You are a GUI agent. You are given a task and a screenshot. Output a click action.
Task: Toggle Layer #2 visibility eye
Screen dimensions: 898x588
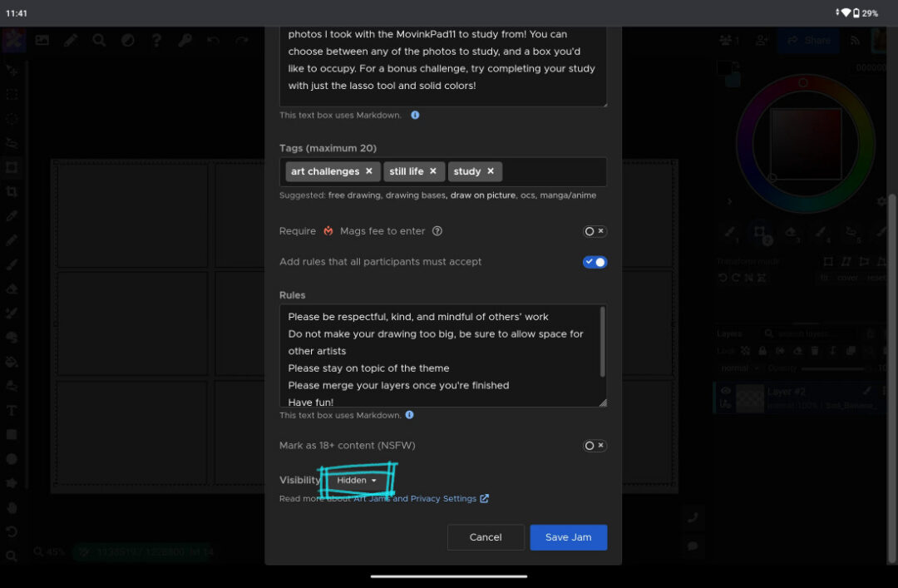click(x=726, y=391)
